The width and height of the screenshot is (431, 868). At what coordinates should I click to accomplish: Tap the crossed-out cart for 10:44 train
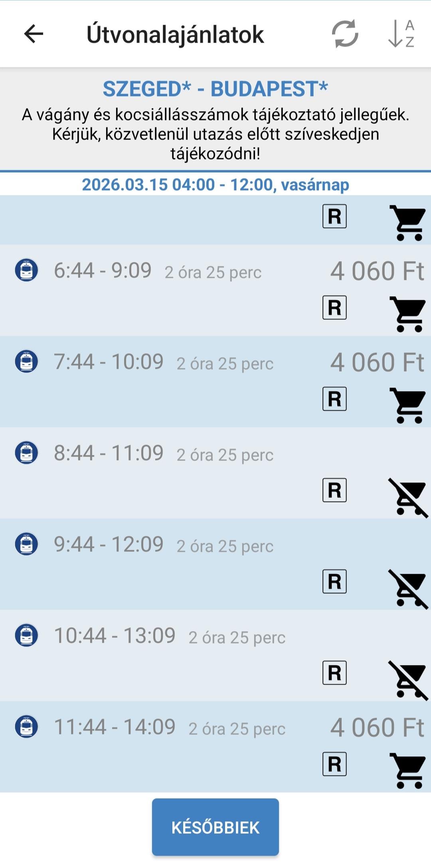(x=408, y=679)
